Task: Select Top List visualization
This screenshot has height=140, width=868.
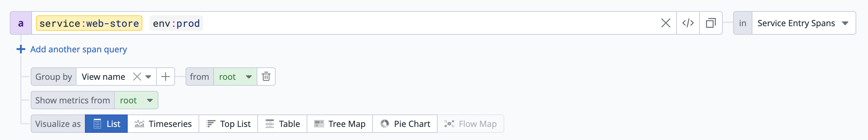Action: pyautogui.click(x=229, y=124)
